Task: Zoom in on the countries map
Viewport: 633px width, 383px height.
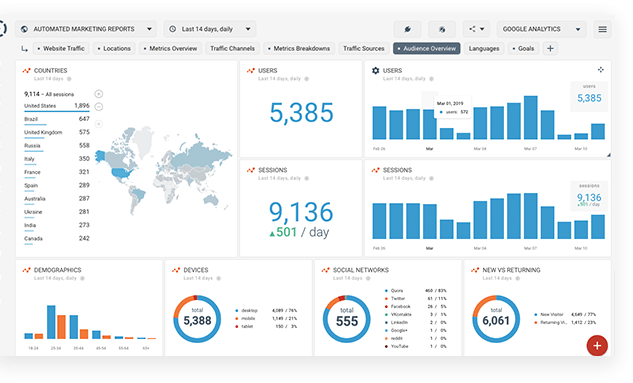Action: (x=99, y=94)
